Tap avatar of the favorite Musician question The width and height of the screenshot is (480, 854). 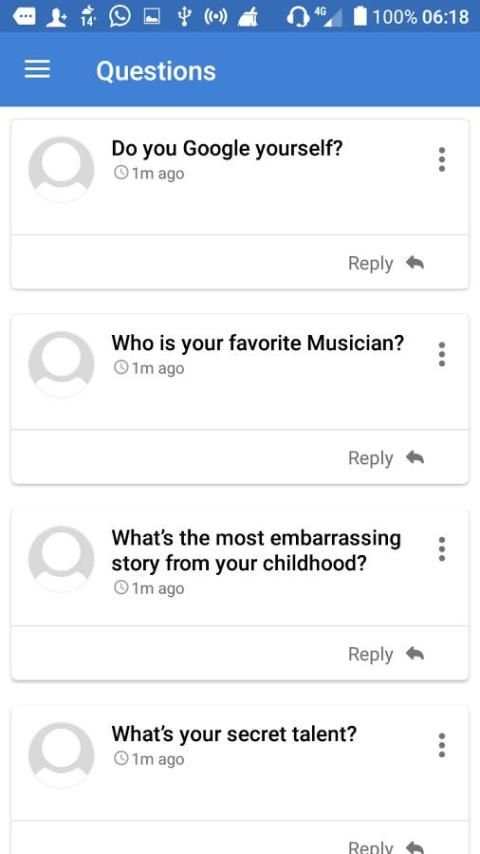[x=61, y=364]
